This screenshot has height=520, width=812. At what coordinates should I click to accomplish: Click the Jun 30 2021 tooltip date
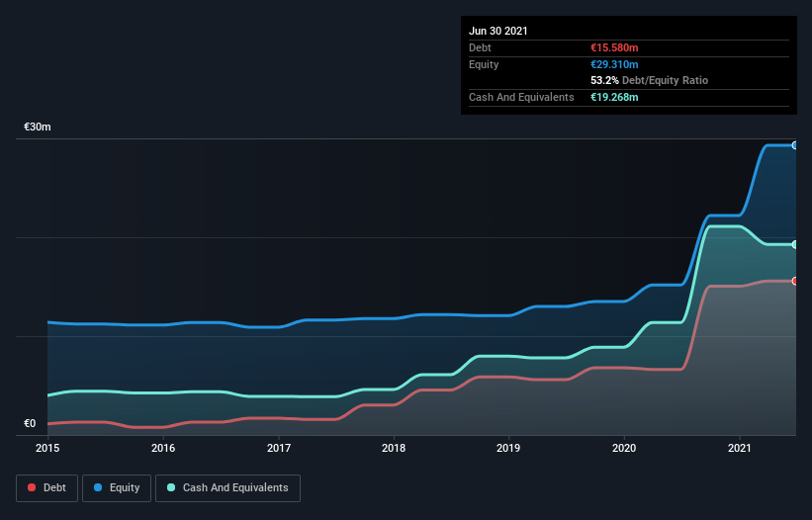(498, 31)
